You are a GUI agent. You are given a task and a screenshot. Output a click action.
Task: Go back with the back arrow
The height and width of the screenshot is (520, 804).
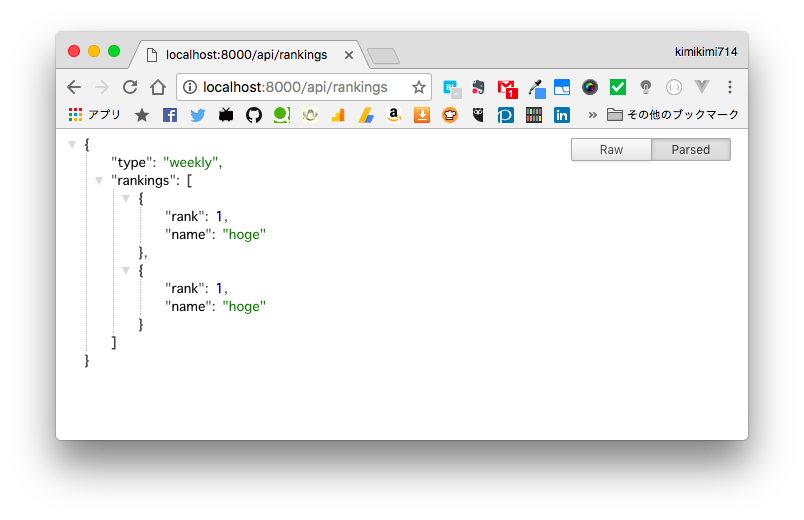coord(74,87)
